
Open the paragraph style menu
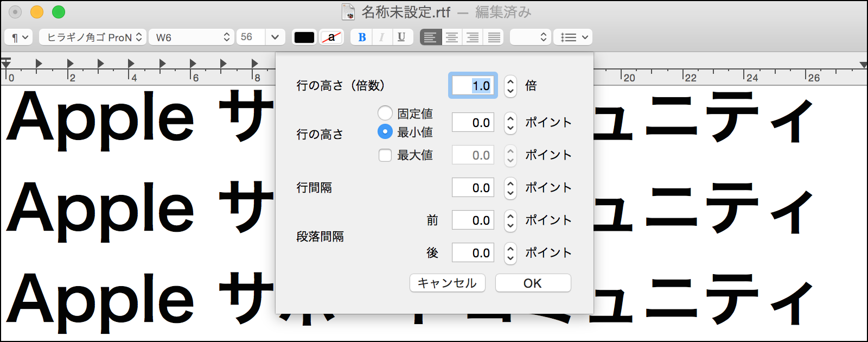pyautogui.click(x=18, y=37)
